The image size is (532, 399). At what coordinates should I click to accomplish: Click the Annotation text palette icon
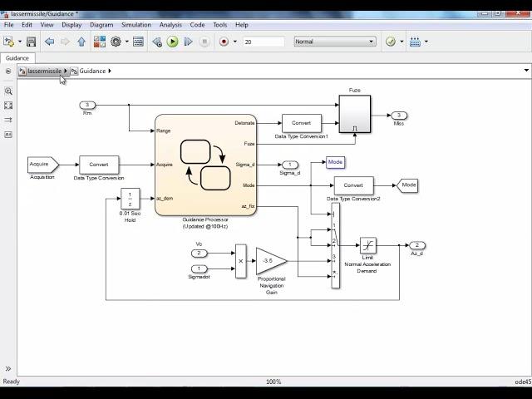[8, 135]
